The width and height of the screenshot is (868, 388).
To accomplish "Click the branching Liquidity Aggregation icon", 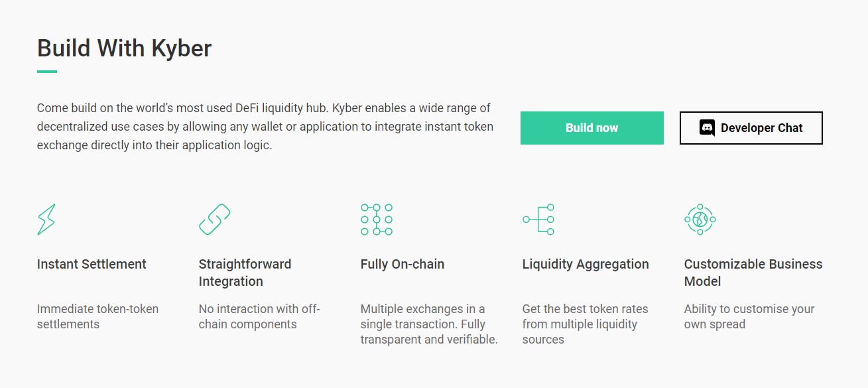I will [x=538, y=220].
